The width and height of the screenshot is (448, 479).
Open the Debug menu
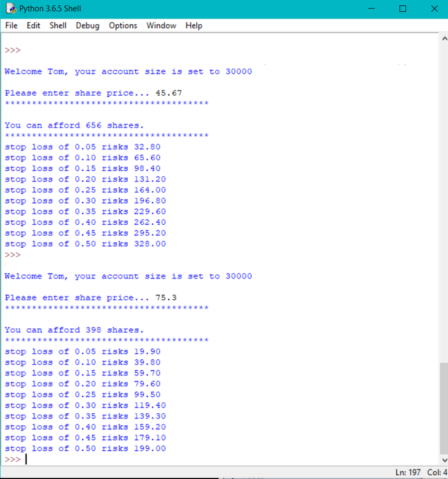pos(88,26)
